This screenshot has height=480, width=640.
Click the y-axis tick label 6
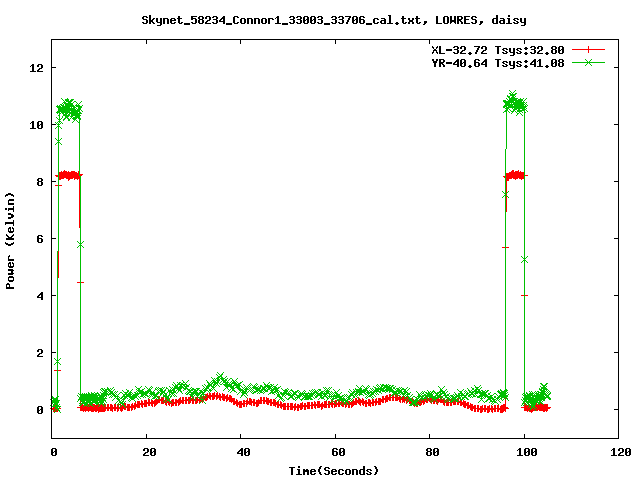(40, 239)
